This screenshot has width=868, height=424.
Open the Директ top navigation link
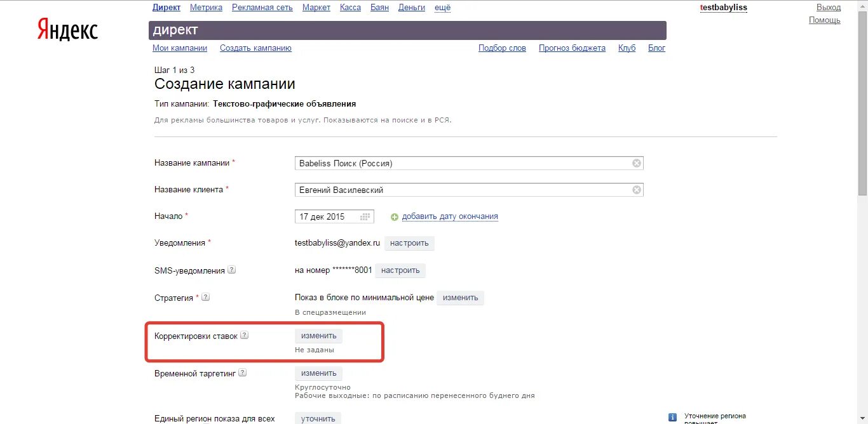[x=166, y=8]
